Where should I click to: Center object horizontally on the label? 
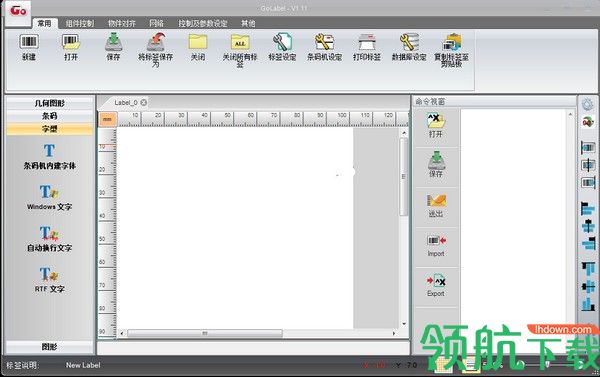[588, 165]
